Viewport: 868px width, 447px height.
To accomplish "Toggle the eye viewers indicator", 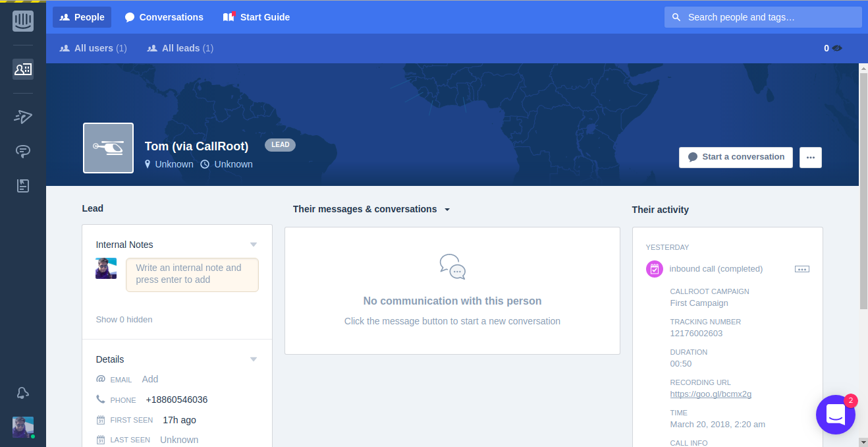I will click(837, 48).
